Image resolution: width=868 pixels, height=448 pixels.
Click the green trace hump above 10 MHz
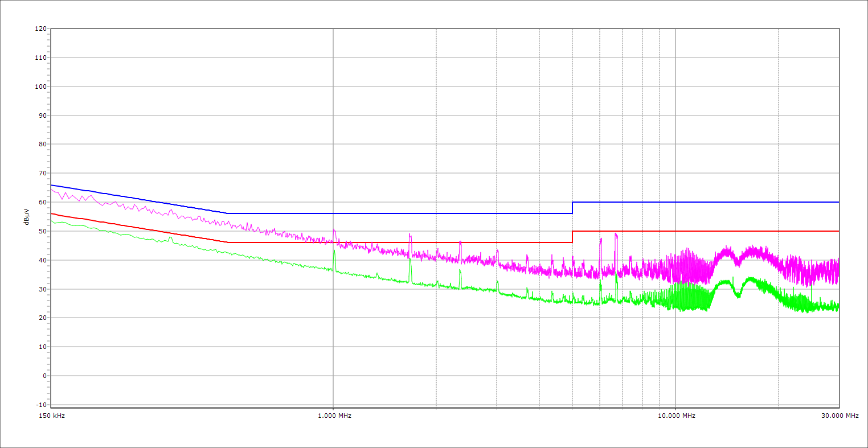point(751,278)
